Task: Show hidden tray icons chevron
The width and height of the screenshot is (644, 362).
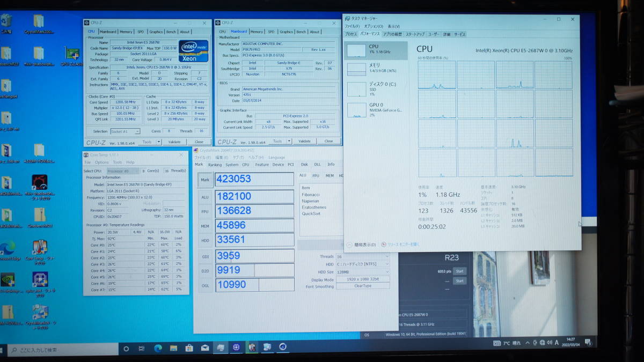Action: pyautogui.click(x=527, y=343)
